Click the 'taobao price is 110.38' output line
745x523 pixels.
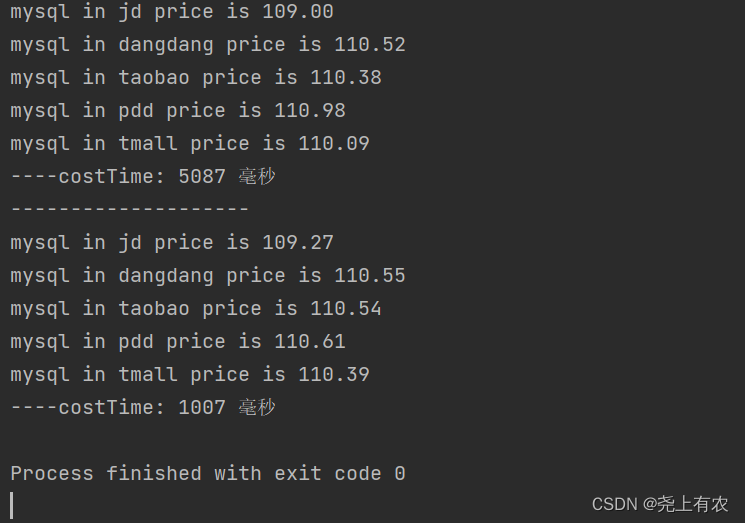tap(196, 77)
